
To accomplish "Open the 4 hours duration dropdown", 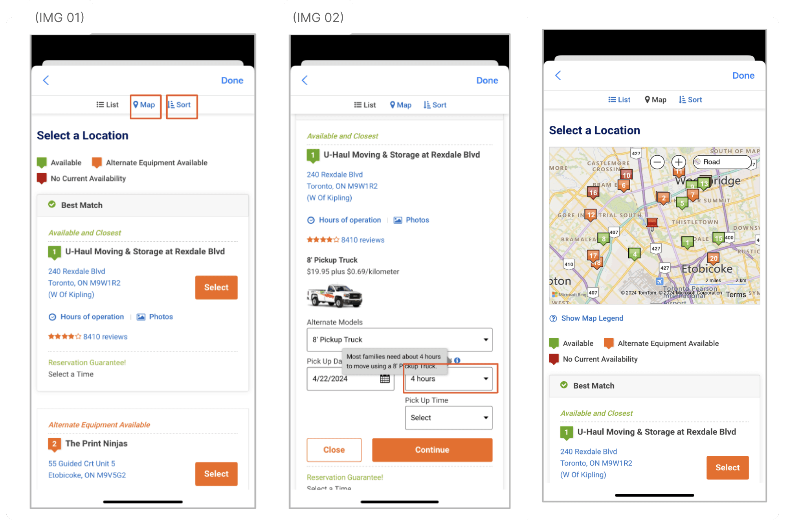I will click(x=449, y=379).
